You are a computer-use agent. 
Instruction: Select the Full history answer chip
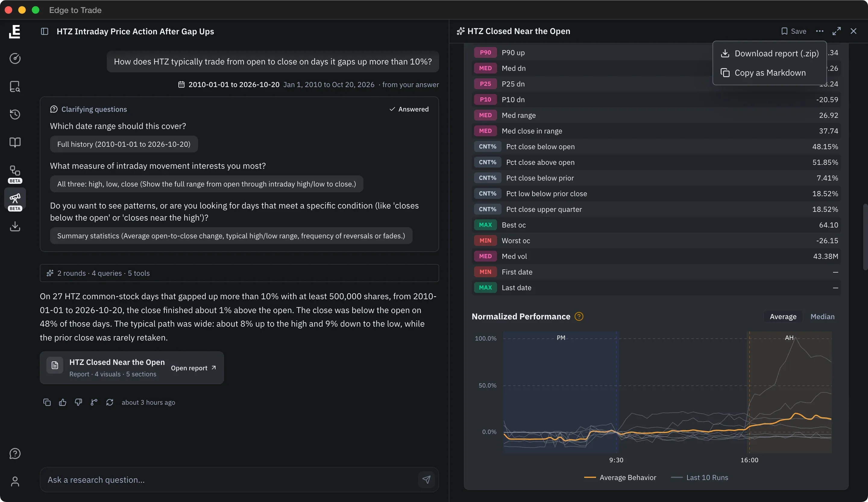[124, 144]
